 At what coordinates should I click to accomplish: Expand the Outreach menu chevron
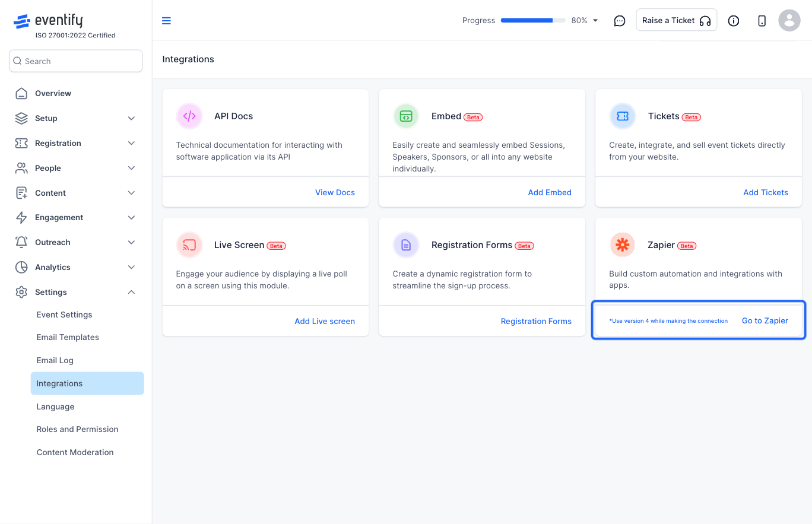click(132, 242)
